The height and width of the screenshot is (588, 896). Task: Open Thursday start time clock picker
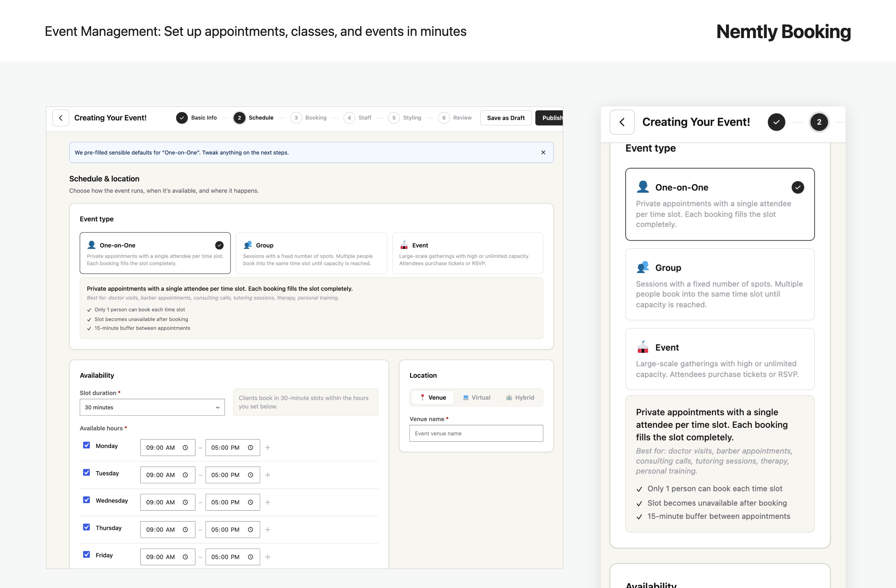185,530
